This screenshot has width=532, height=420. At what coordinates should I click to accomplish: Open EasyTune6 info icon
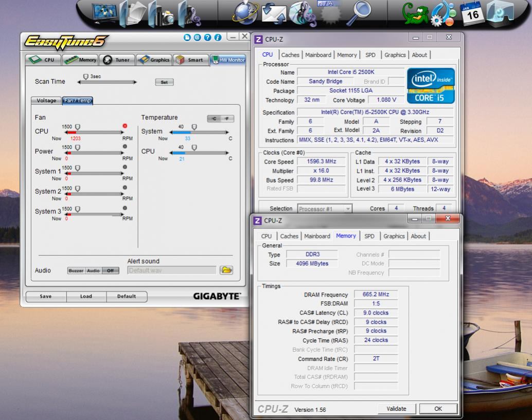(218, 38)
